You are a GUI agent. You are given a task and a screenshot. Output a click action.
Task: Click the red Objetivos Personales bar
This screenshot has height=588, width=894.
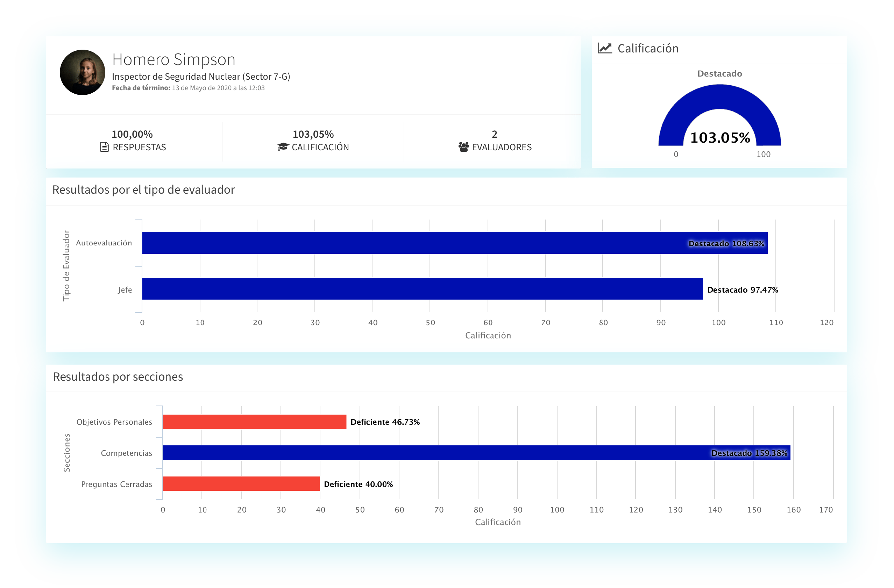254,422
